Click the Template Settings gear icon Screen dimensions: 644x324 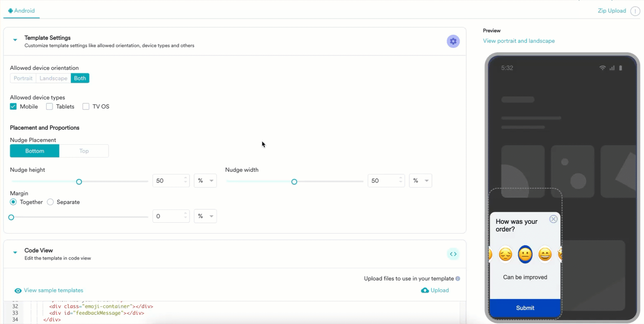click(453, 41)
